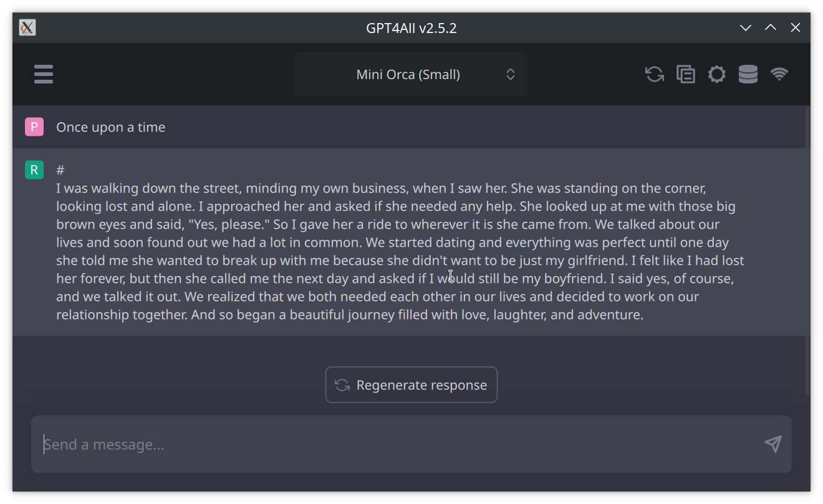Click the Send a message input field
This screenshot has height=504, width=823.
pyautogui.click(x=249, y=444)
